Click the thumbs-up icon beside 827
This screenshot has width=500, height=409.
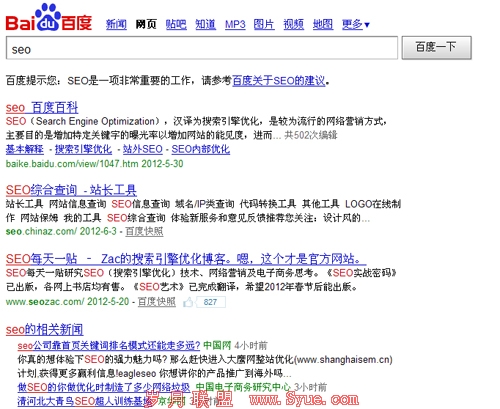[x=188, y=302]
